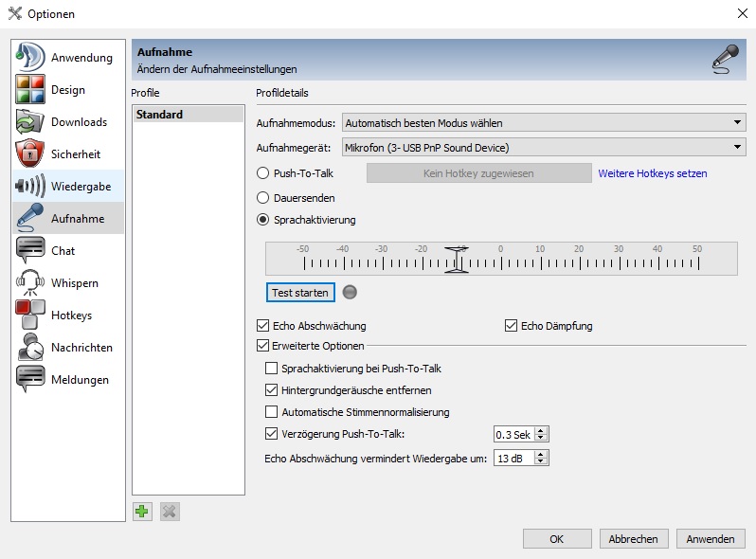Open the Hotkeys keys icon
Image resolution: width=756 pixels, height=559 pixels.
tap(30, 315)
